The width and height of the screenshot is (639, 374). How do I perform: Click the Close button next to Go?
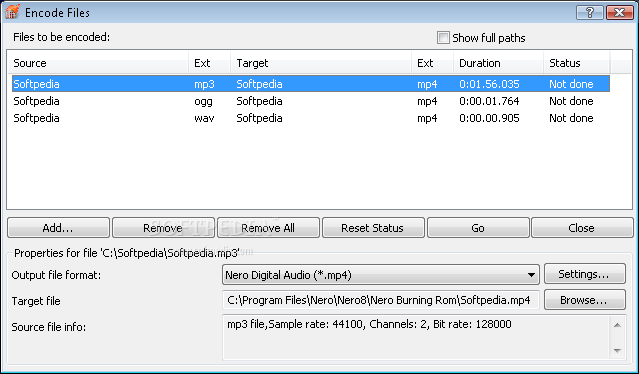coord(582,228)
